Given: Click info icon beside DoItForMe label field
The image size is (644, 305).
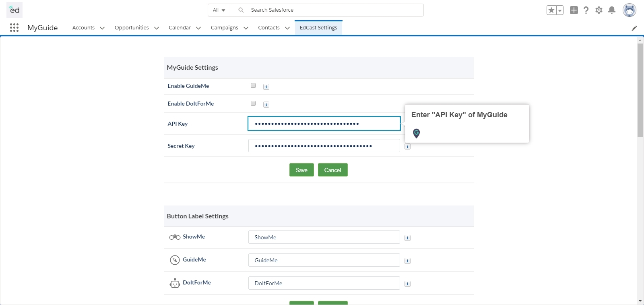Looking at the screenshot, I should tap(407, 284).
